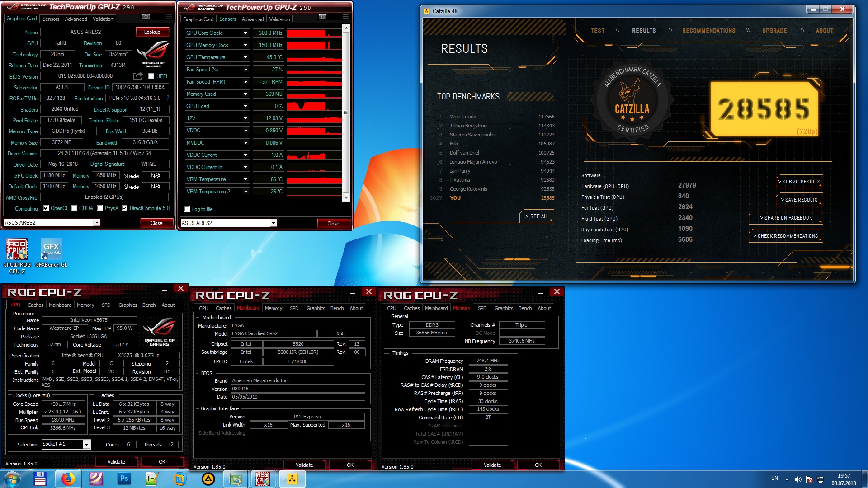The image size is (868, 488).
Task: Expand the Fan Speed (%) sensor dropdown
Action: coord(245,70)
